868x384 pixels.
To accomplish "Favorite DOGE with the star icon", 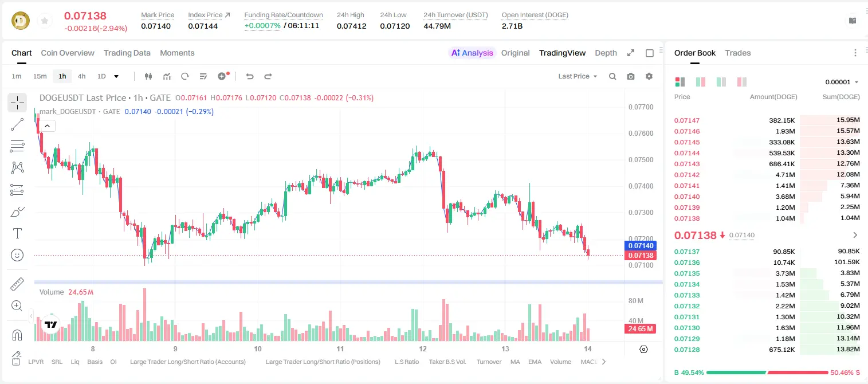I will point(45,21).
